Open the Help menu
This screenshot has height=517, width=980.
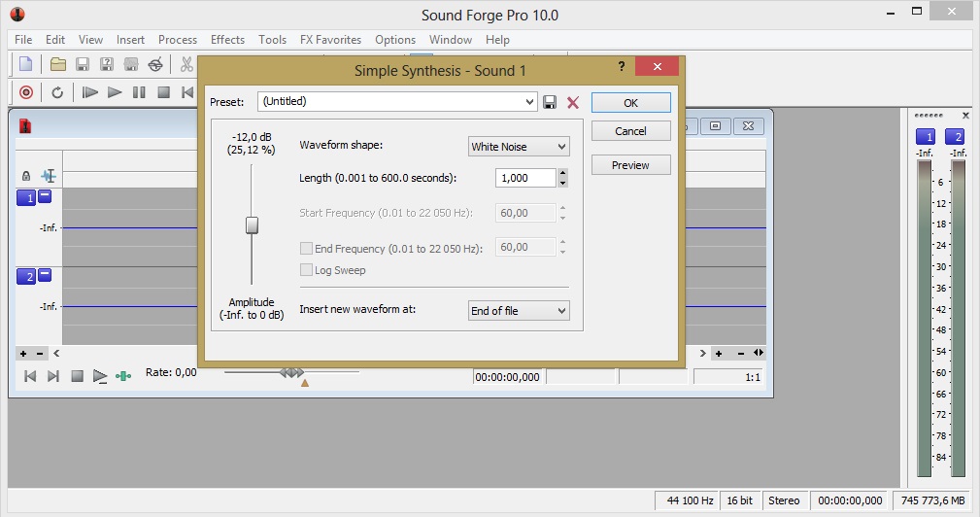[497, 40]
